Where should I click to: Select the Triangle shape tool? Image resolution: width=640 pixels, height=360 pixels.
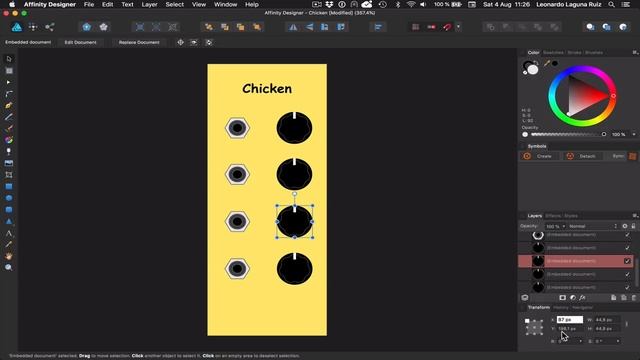(x=9, y=221)
